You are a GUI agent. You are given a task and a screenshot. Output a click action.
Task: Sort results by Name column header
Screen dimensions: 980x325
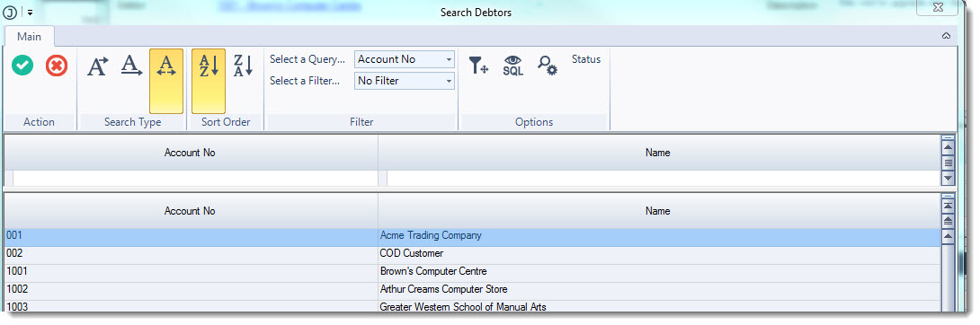pyautogui.click(x=658, y=211)
